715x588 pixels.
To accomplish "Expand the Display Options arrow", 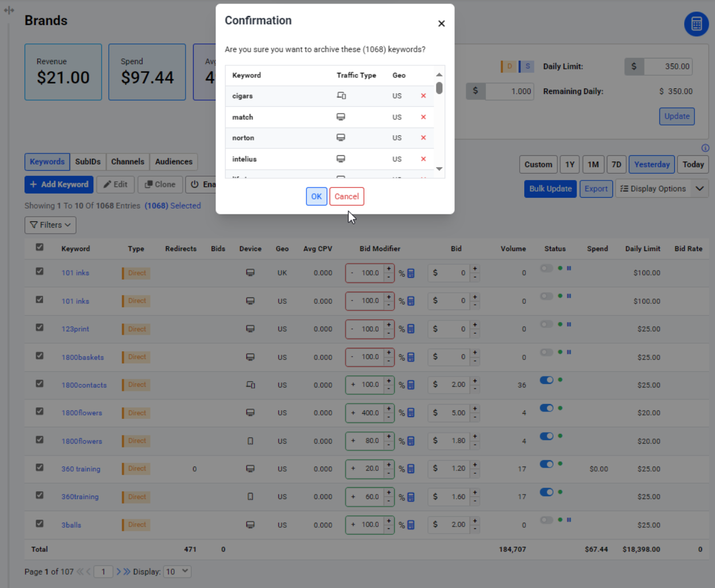I will (700, 189).
